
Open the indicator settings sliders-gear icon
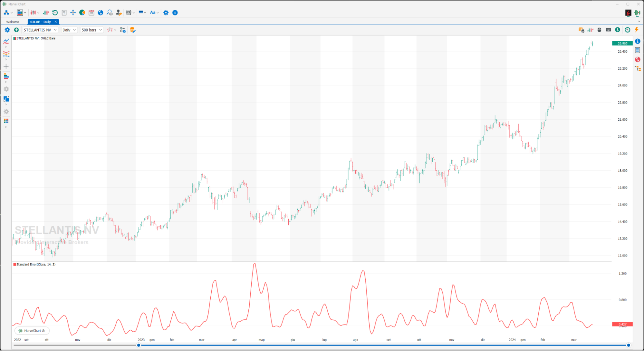[123, 30]
